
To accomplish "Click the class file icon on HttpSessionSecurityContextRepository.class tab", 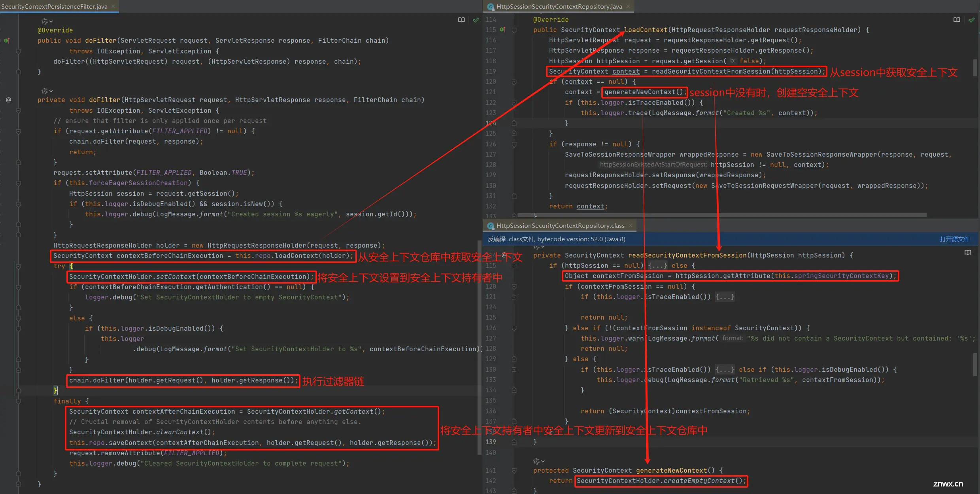I will coord(491,226).
